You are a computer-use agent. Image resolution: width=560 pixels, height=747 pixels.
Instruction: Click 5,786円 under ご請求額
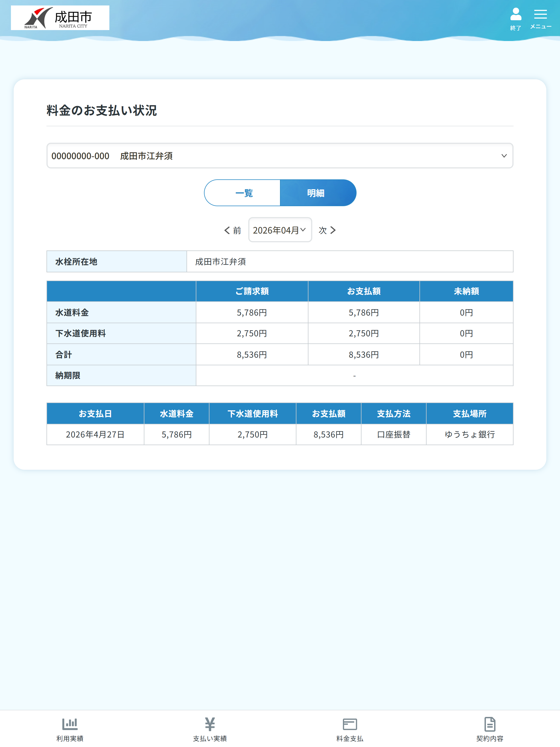click(252, 312)
